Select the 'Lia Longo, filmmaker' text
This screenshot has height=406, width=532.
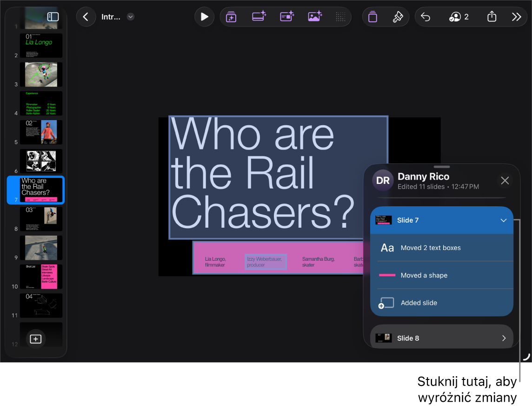(215, 262)
